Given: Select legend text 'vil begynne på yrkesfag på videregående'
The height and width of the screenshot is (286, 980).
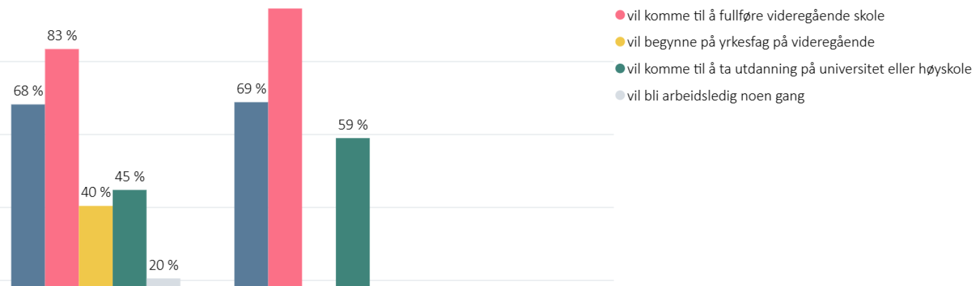Looking at the screenshot, I should pos(750,43).
